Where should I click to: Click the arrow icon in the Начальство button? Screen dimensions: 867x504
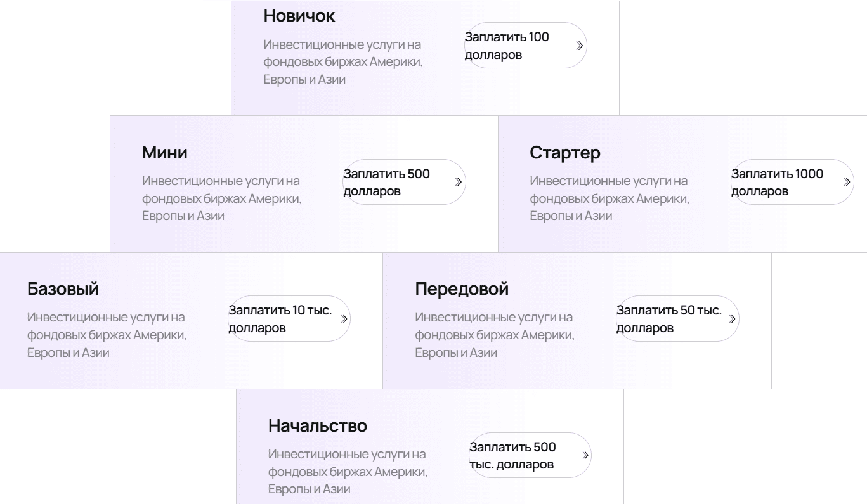[x=583, y=455]
